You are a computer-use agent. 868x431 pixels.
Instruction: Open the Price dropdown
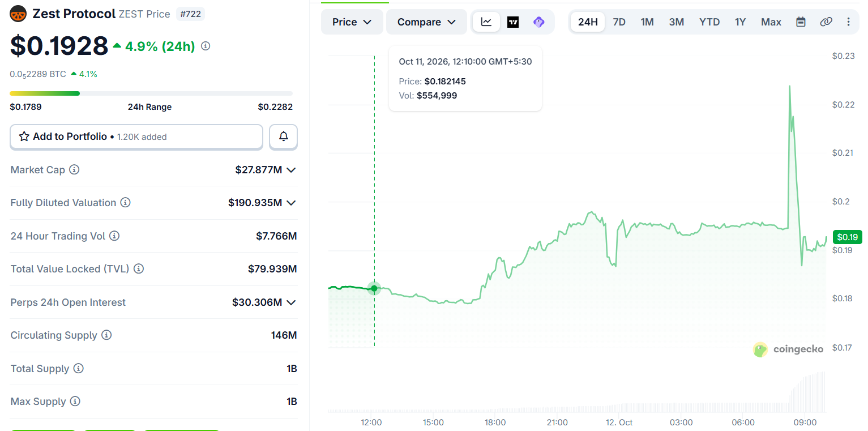(352, 22)
